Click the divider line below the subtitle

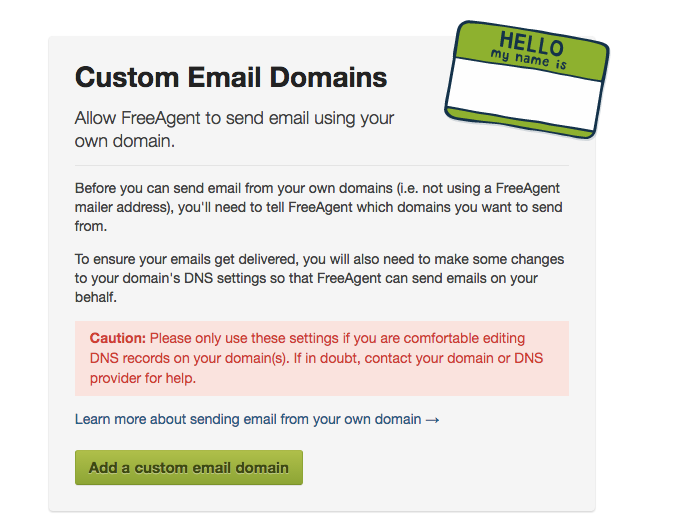(x=322, y=166)
